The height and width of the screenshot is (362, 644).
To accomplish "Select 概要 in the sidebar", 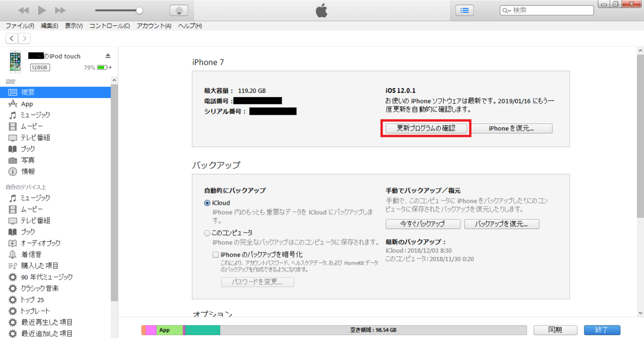I will (55, 92).
